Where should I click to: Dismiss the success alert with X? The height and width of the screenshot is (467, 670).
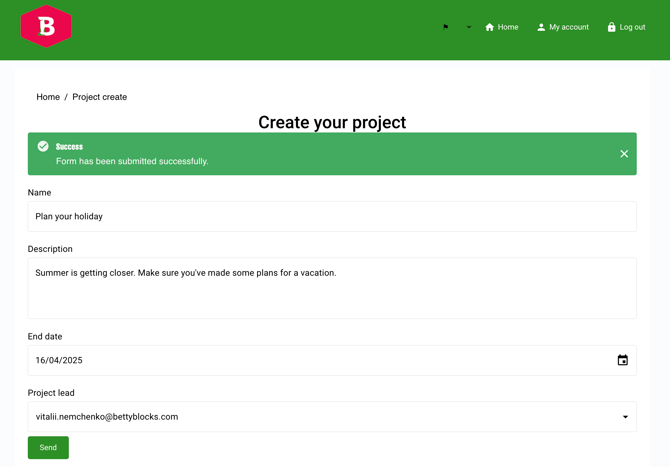[624, 154]
